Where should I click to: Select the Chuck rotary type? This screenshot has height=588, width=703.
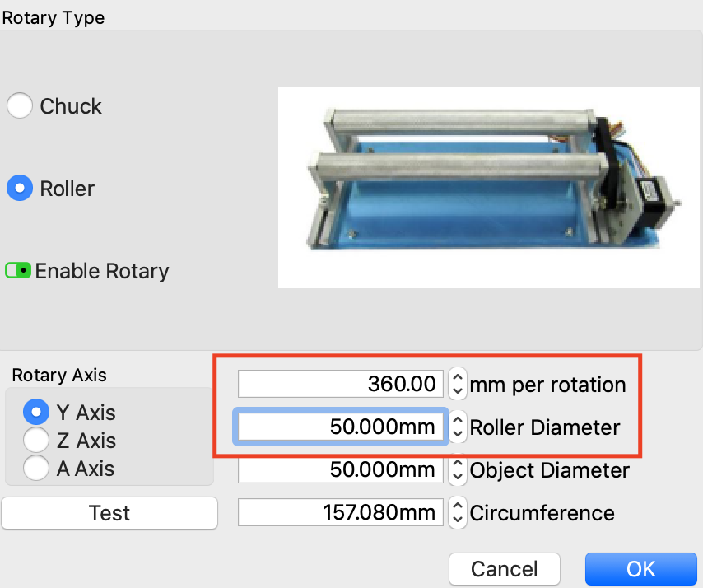coord(20,106)
